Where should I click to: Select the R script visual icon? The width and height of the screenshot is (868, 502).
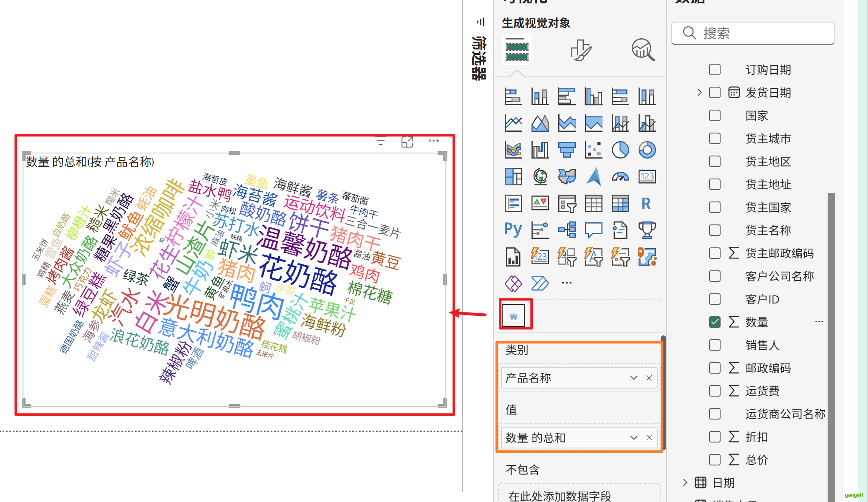pyautogui.click(x=646, y=204)
